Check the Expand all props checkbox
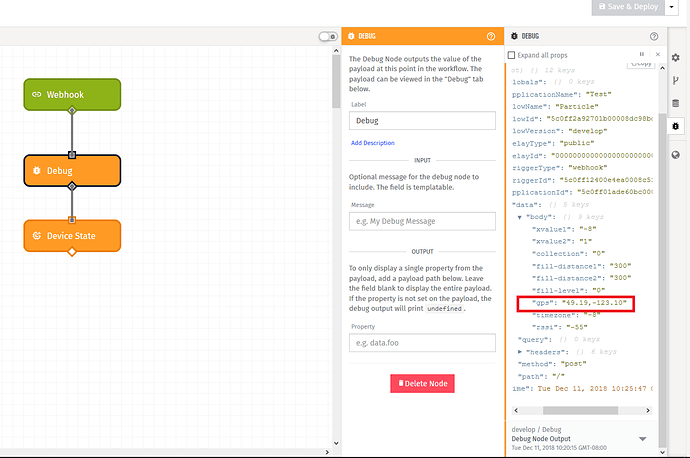Viewport: 690px width, 458px height. point(511,55)
